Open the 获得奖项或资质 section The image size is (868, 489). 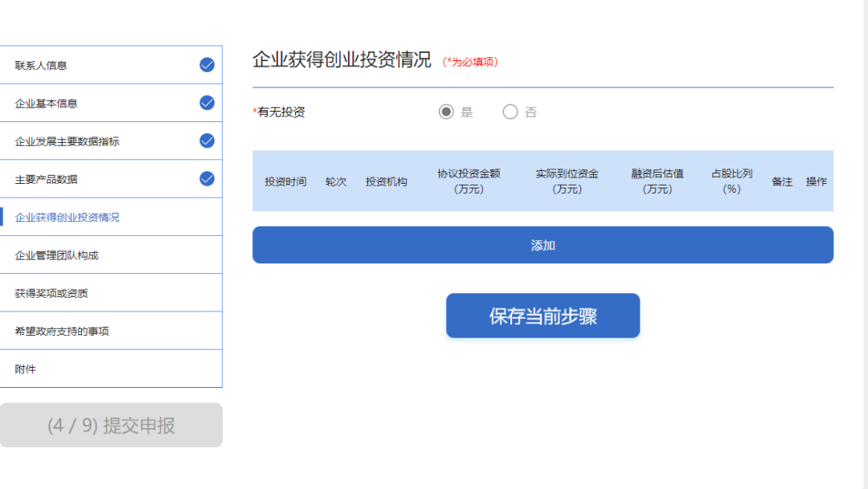[x=51, y=293]
